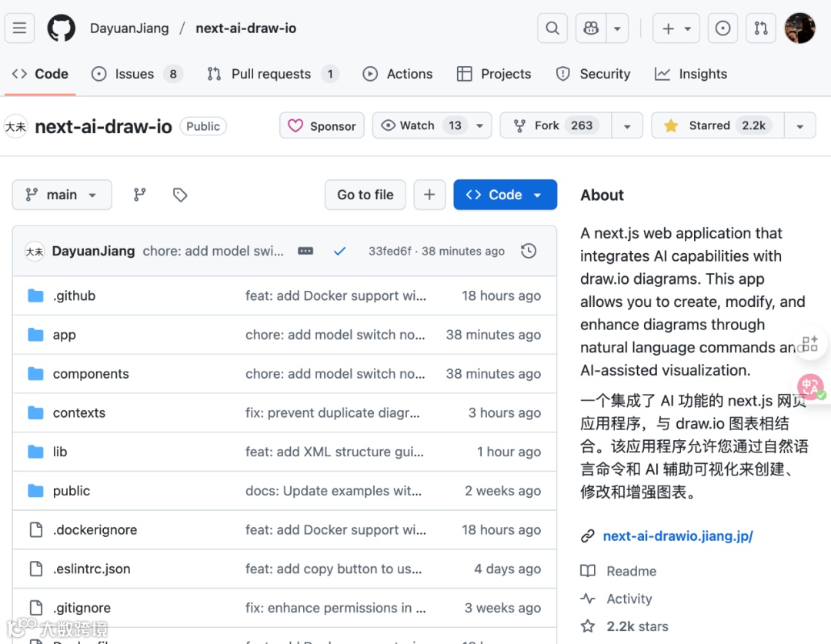Open the pull requests icon in header
The width and height of the screenshot is (831, 644).
pyautogui.click(x=760, y=28)
